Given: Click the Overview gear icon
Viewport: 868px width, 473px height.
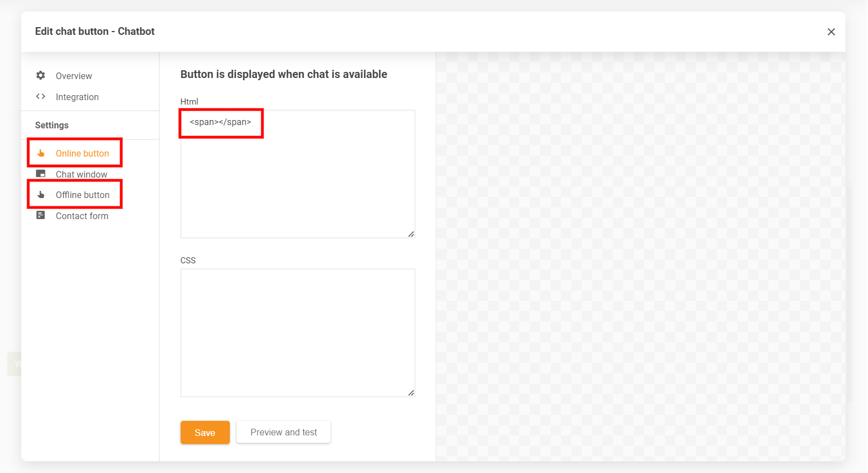Looking at the screenshot, I should [x=40, y=75].
